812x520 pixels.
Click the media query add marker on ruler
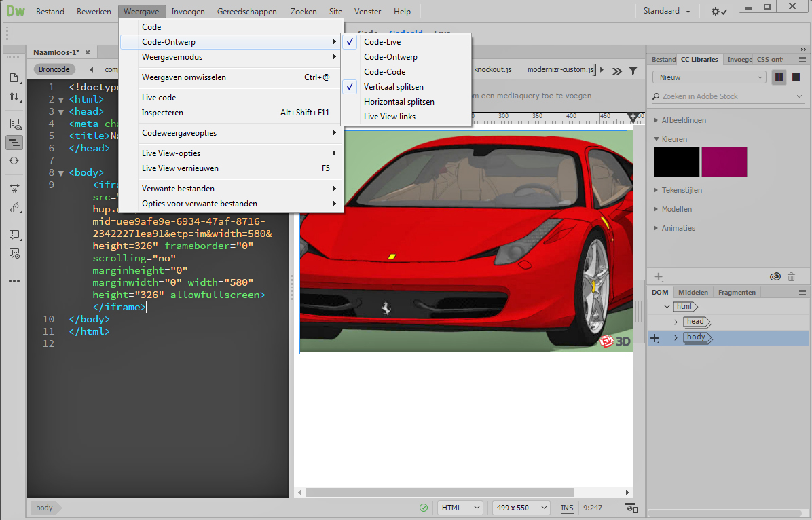632,117
